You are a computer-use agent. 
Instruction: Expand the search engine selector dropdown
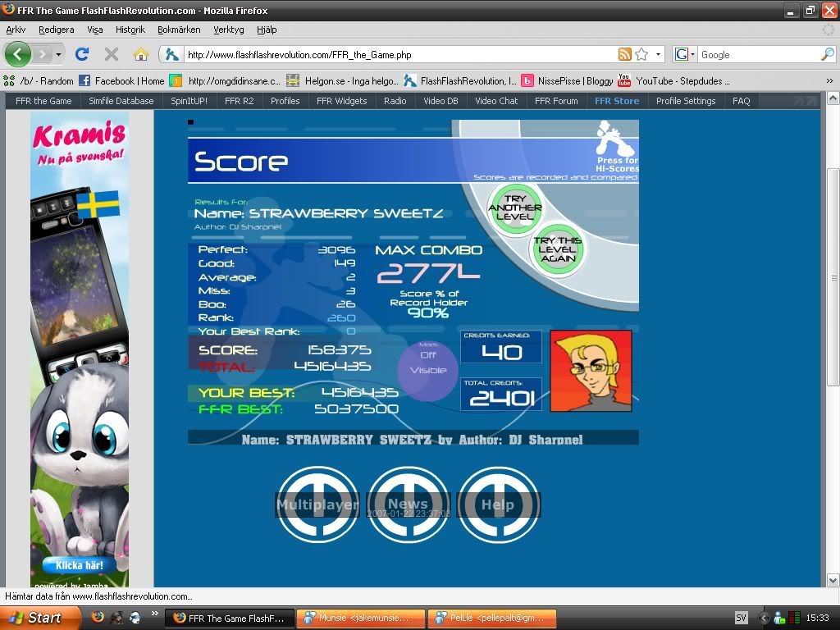[685, 55]
